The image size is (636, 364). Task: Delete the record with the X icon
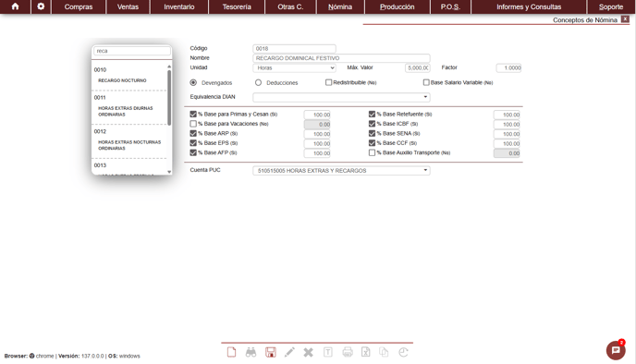point(308,352)
